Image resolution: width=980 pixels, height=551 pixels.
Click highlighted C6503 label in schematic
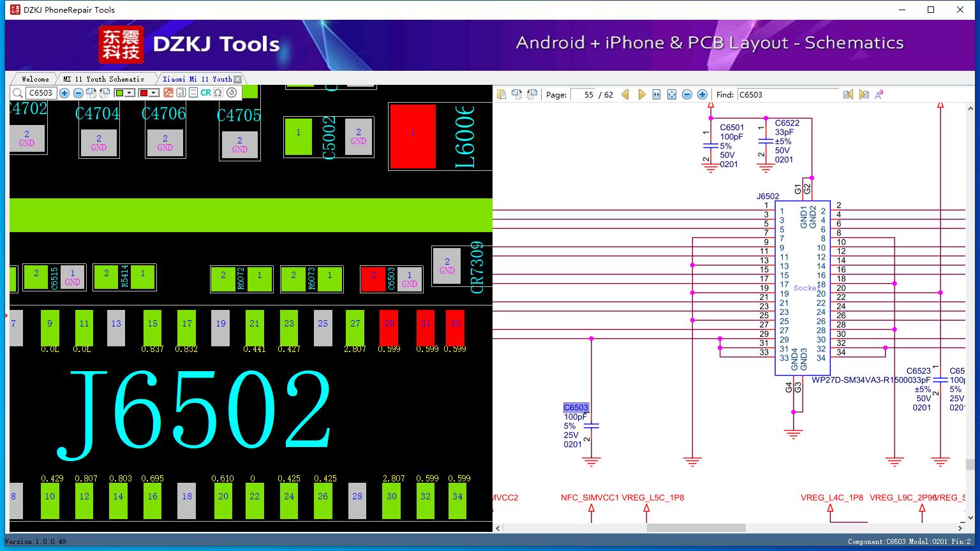click(575, 408)
